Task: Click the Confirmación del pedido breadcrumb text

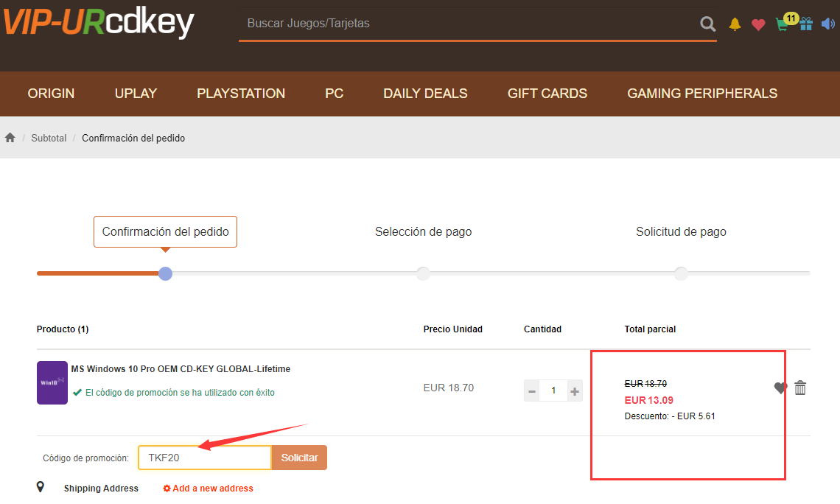Action: [133, 139]
